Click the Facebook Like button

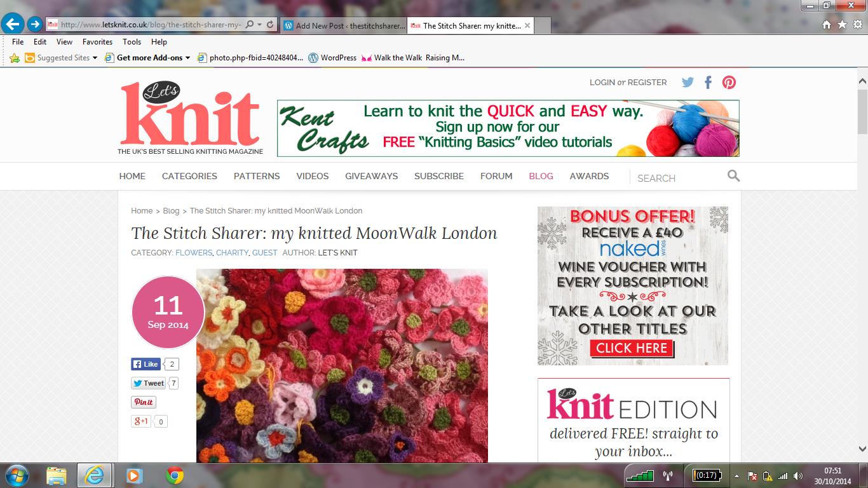click(x=146, y=364)
